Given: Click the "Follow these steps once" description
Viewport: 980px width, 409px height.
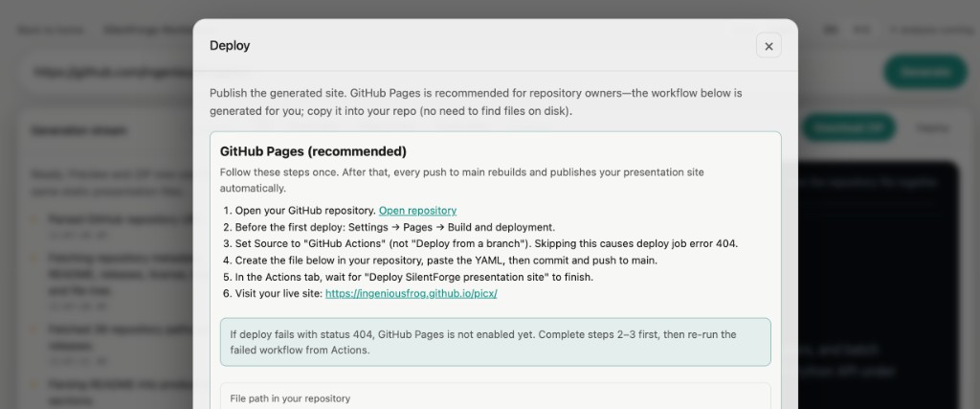Looking at the screenshot, I should (x=462, y=180).
